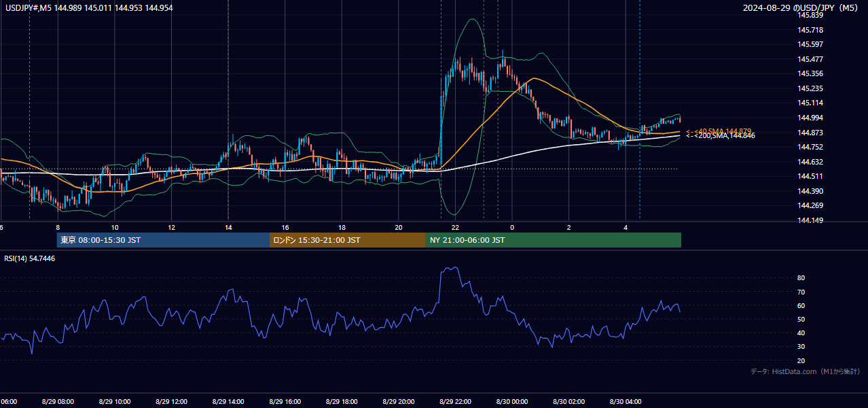Click the '8/30 02:00' date axis label

coord(568,402)
